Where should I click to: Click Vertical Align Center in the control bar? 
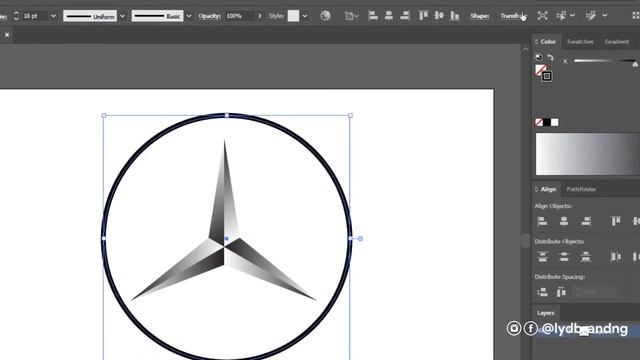pos(439,16)
